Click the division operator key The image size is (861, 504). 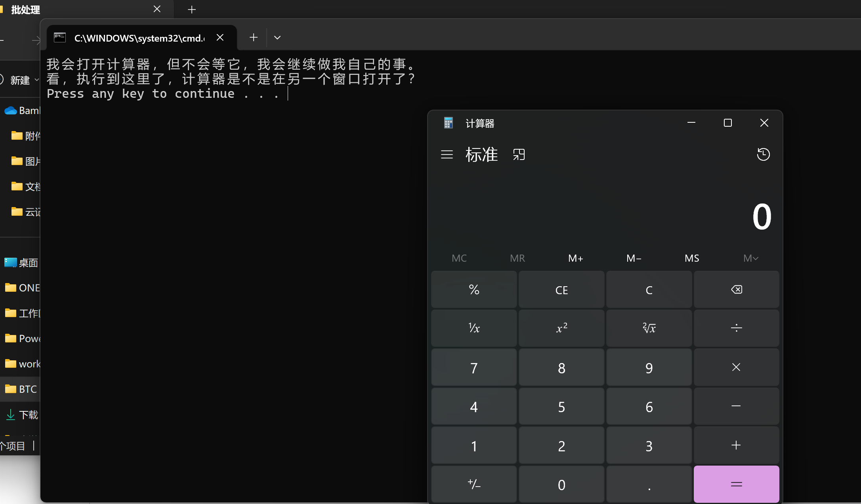tap(736, 328)
